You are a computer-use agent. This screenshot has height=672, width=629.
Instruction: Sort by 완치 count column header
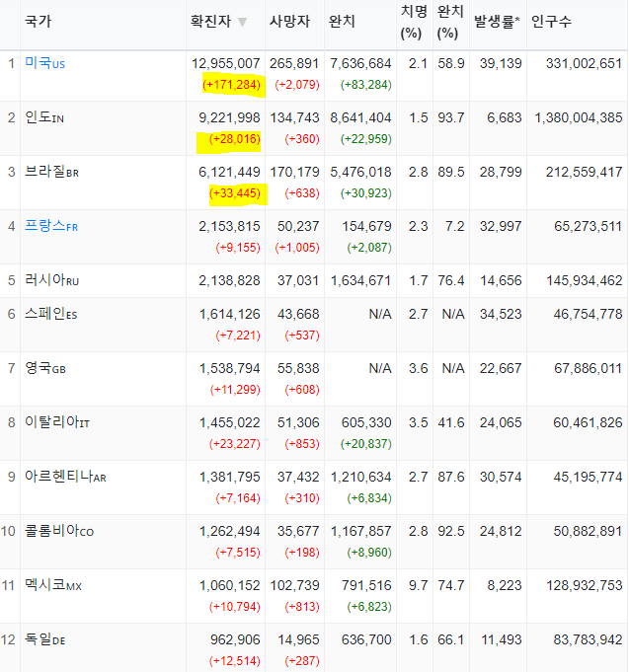coord(342,21)
